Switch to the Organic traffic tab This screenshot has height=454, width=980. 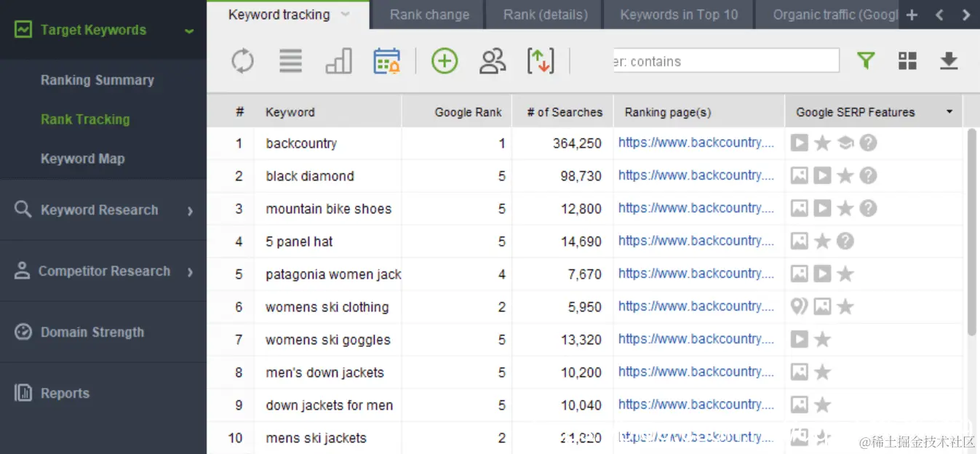pyautogui.click(x=826, y=15)
